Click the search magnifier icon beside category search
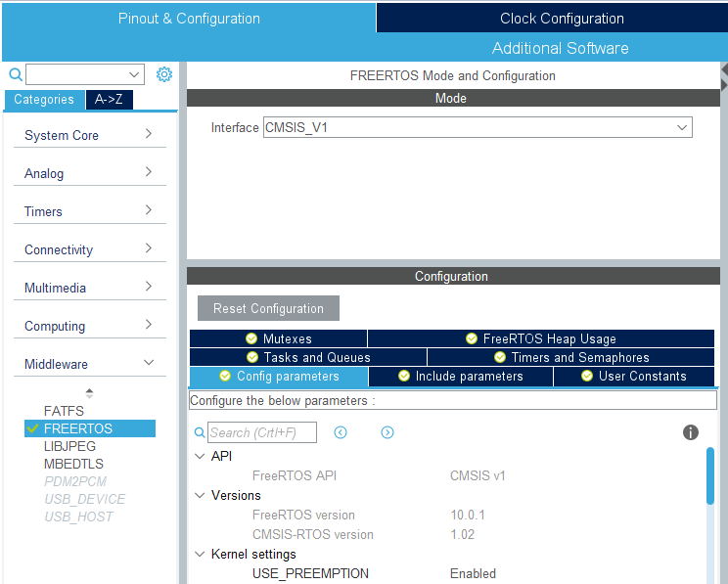The height and width of the screenshot is (584, 728). coord(15,74)
